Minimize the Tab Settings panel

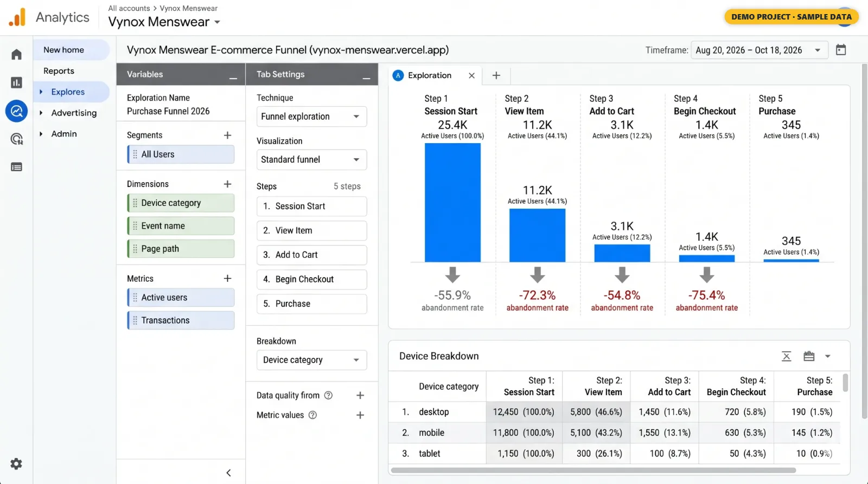(367, 79)
